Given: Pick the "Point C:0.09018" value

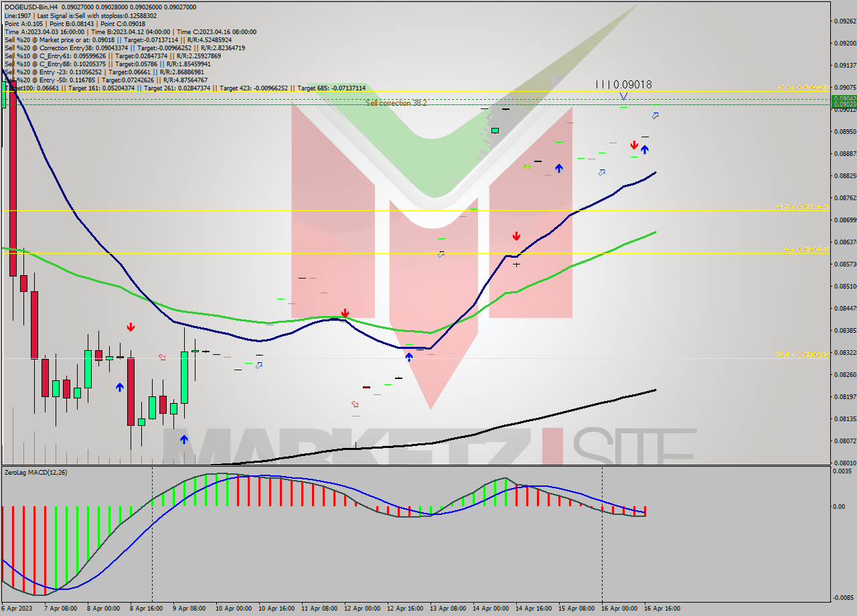Looking at the screenshot, I should (x=125, y=23).
